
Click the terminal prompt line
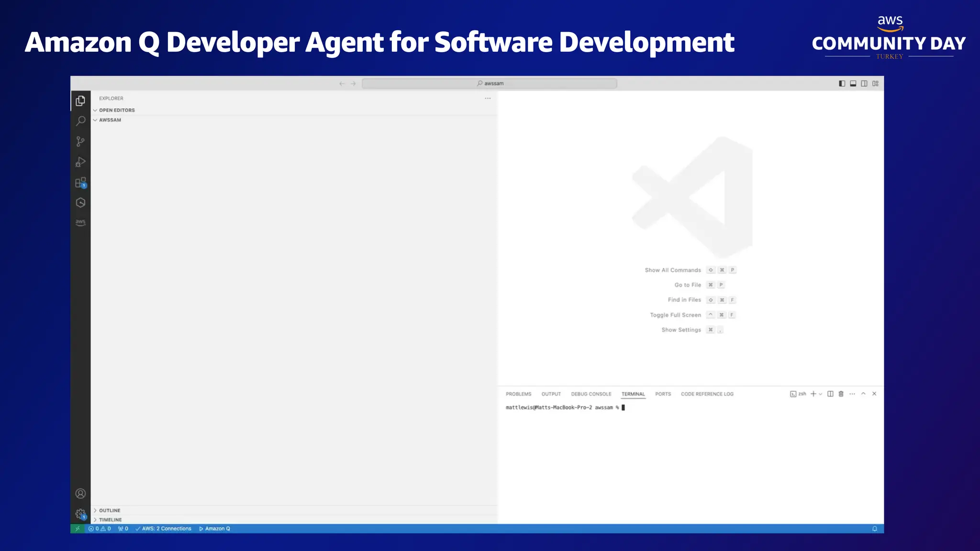[x=565, y=408]
